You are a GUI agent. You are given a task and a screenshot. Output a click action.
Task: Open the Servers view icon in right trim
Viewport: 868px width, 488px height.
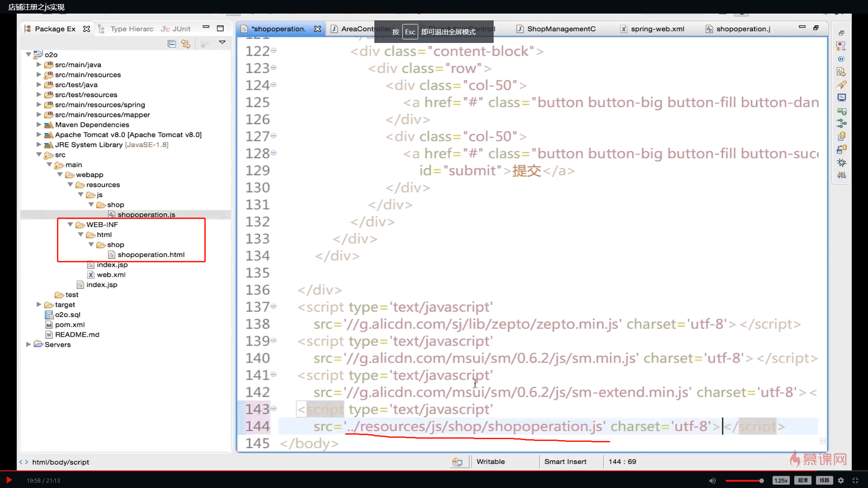(x=841, y=111)
